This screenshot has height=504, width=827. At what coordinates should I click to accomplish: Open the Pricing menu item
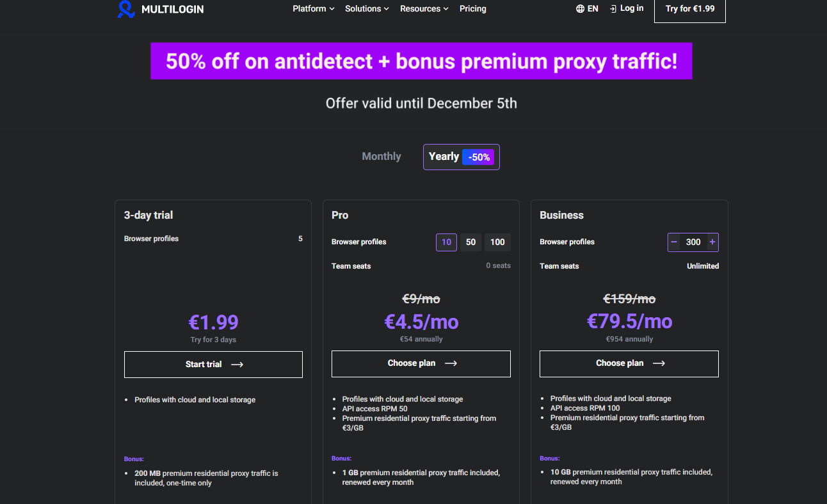pyautogui.click(x=473, y=9)
